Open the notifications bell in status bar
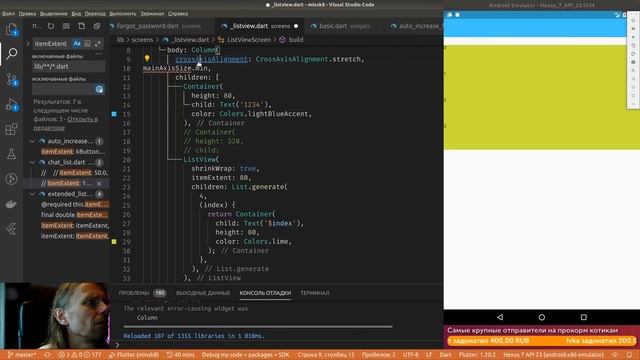 tap(629, 355)
